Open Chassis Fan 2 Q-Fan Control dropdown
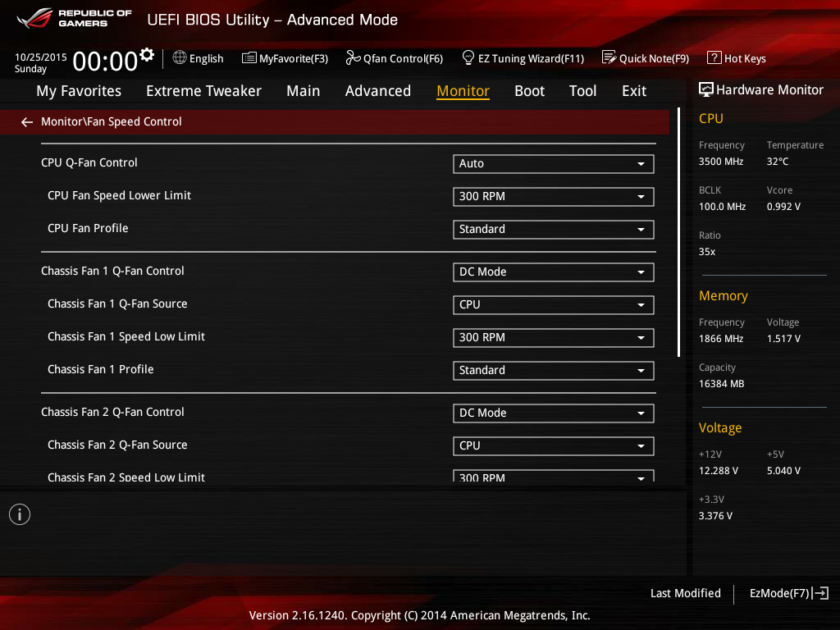Viewport: 840px width, 630px height. click(x=554, y=413)
